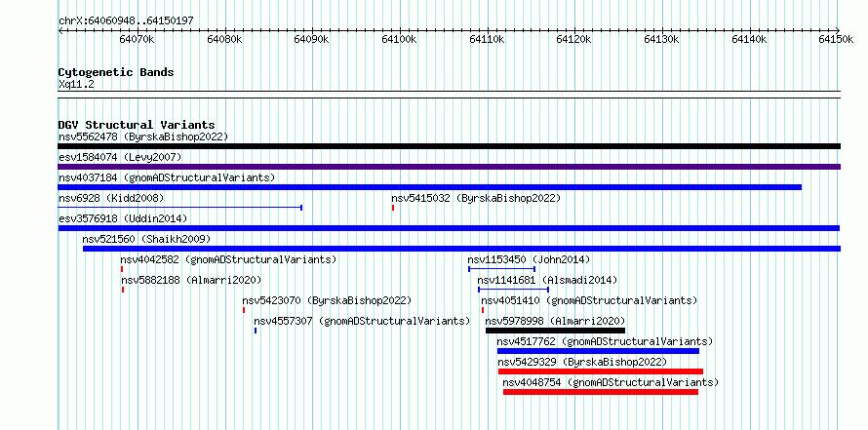Click the blue nsv1153450 range line
Image resolution: width=868 pixels, height=430 pixels.
(x=501, y=269)
